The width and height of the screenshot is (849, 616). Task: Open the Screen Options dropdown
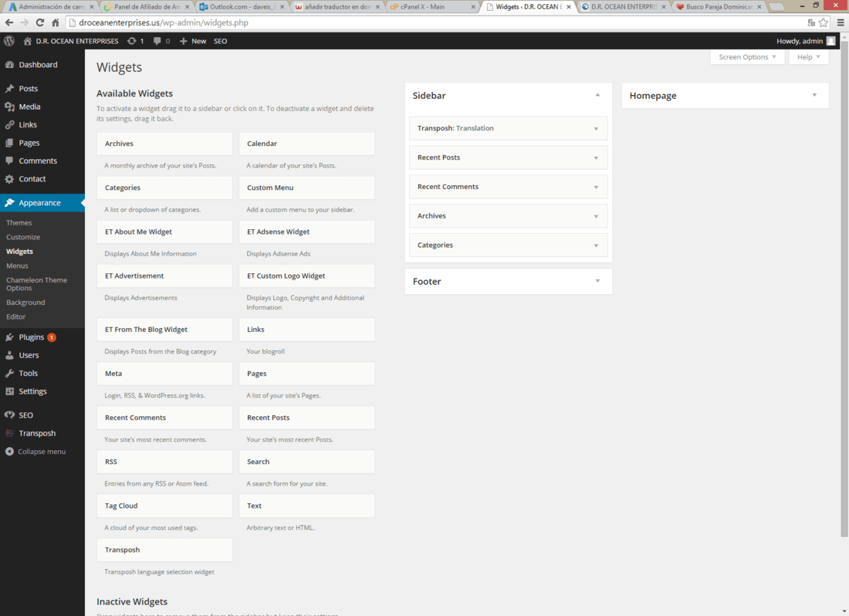[747, 57]
